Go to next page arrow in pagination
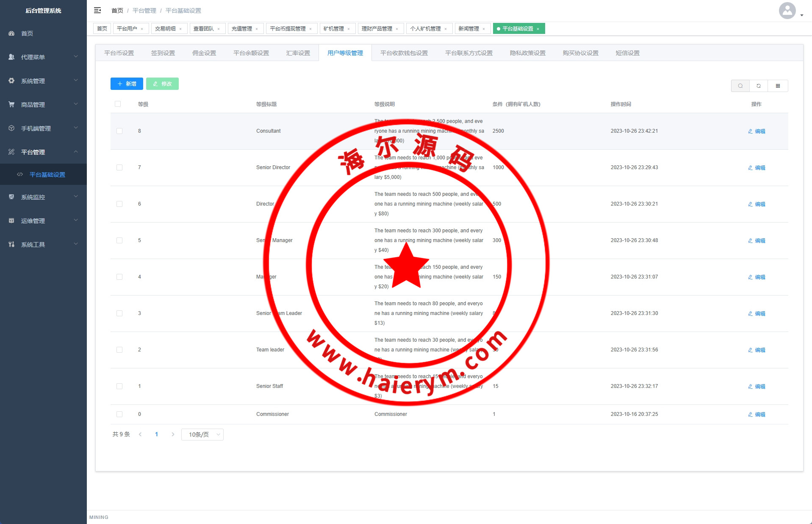The height and width of the screenshot is (524, 812). pyautogui.click(x=173, y=434)
